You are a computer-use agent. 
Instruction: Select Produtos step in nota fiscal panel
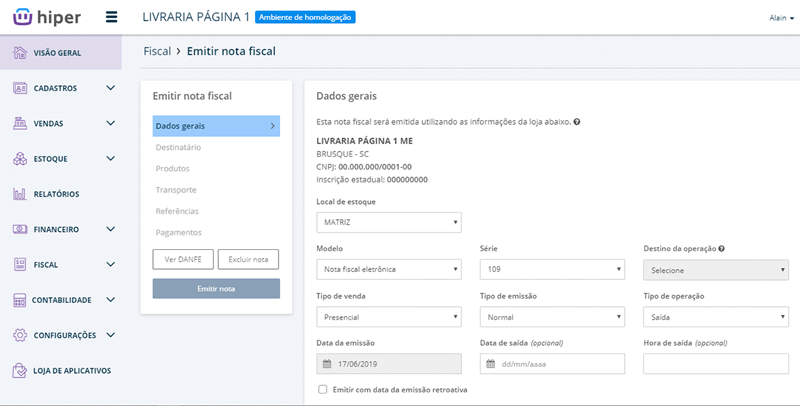pos(173,168)
